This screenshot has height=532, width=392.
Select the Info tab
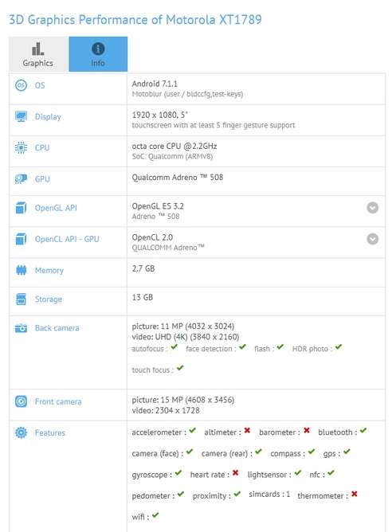coord(98,54)
